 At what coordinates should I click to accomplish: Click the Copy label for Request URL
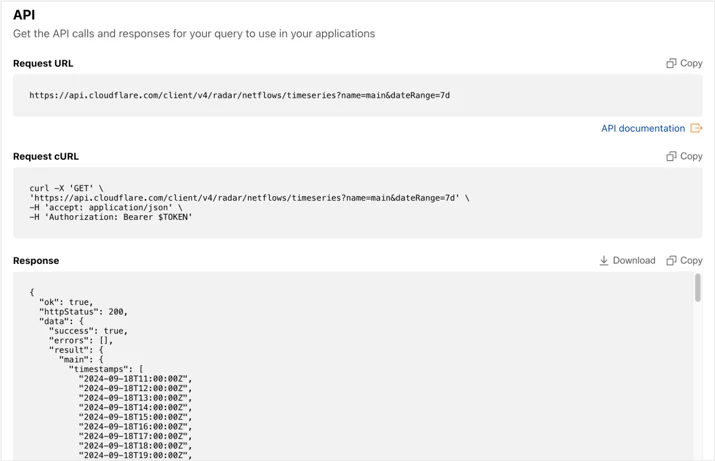point(691,63)
